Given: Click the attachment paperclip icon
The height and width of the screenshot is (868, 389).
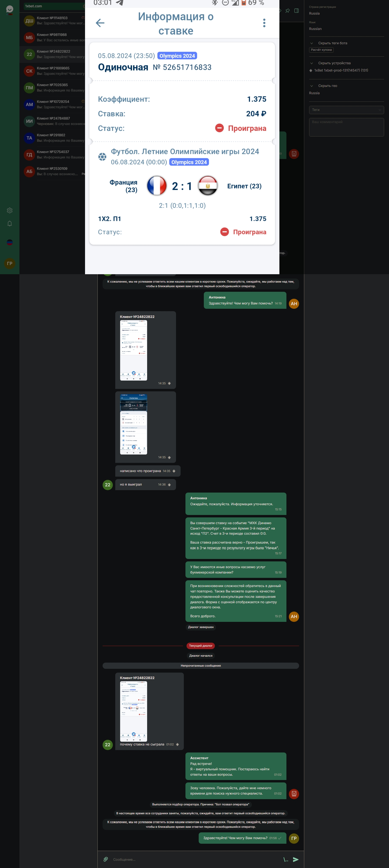Looking at the screenshot, I should coord(106,859).
